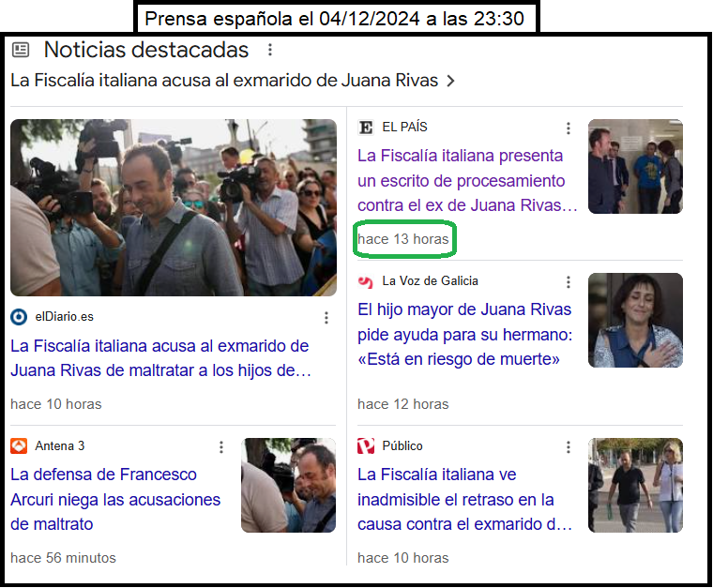The width and height of the screenshot is (713, 588).
Task: Open more options for the EL PAÍS article
Action: 569,128
